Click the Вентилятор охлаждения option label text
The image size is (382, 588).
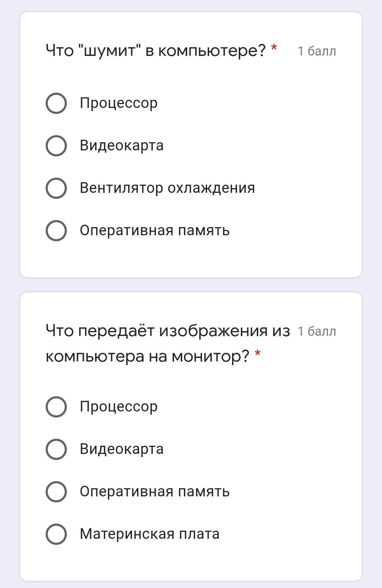pos(167,188)
